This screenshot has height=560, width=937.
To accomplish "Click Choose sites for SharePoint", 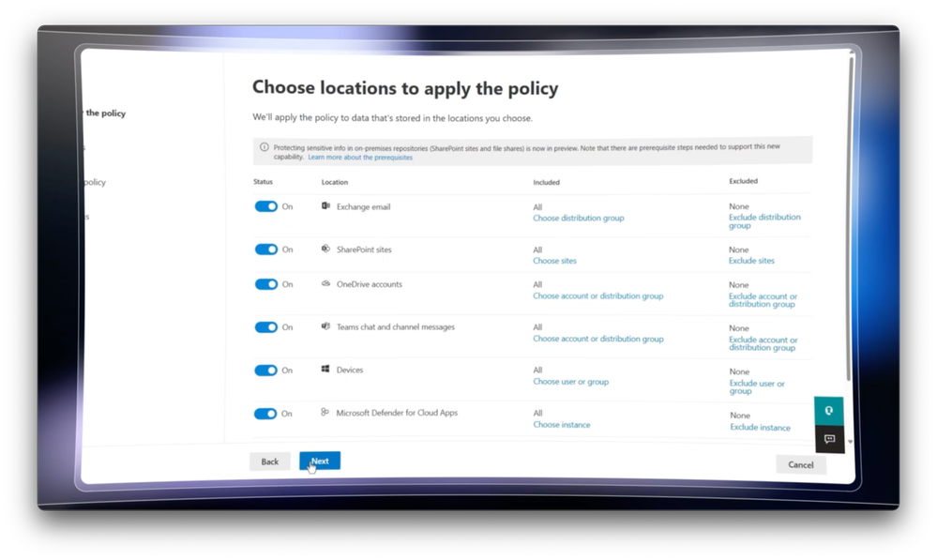I will [x=554, y=261].
